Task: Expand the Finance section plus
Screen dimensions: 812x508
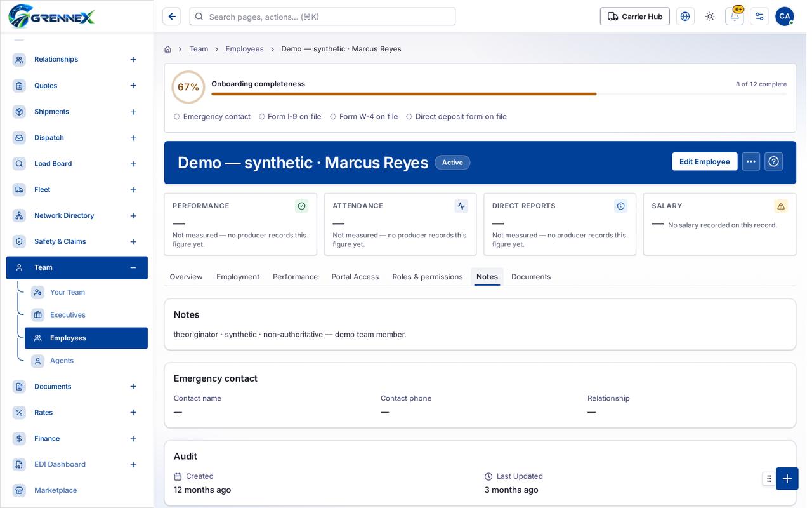Action: [133, 439]
